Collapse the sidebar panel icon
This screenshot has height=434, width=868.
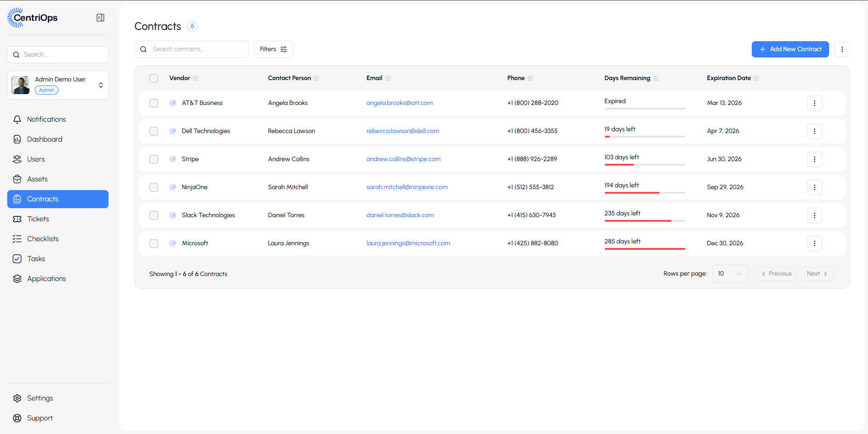coord(100,18)
